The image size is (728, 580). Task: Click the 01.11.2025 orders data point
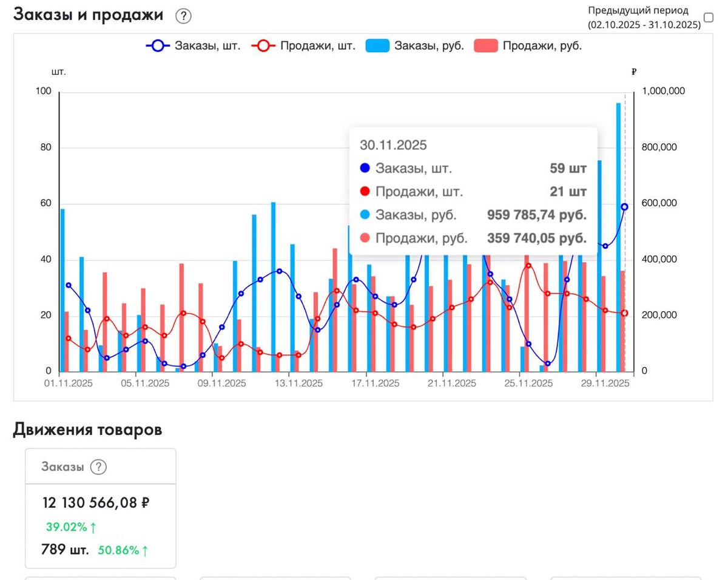69,285
